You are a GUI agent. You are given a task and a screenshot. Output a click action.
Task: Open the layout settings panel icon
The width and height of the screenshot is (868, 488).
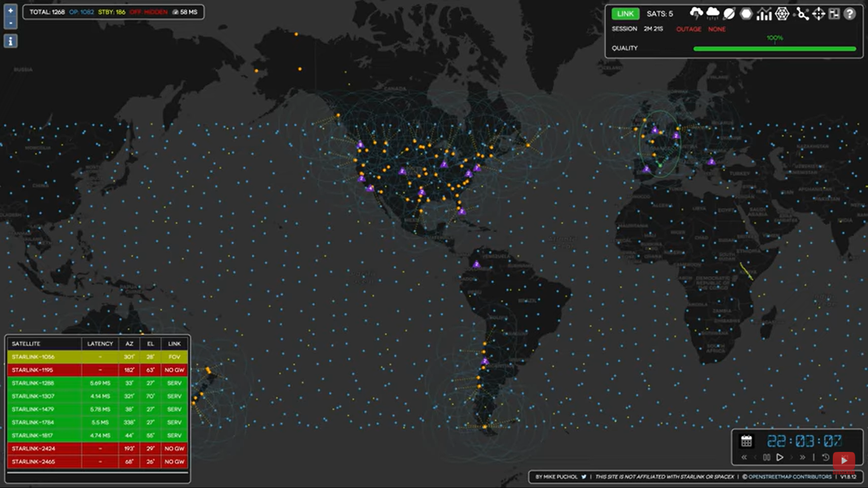point(835,14)
